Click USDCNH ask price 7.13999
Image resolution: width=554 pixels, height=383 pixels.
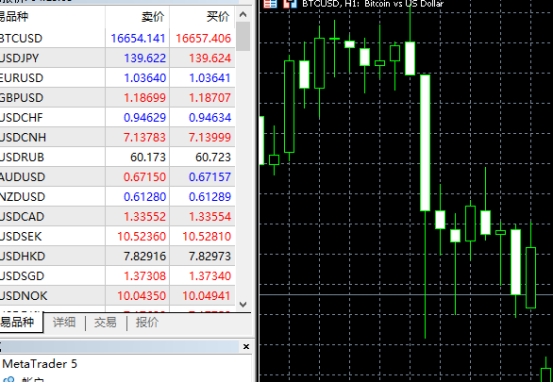210,137
